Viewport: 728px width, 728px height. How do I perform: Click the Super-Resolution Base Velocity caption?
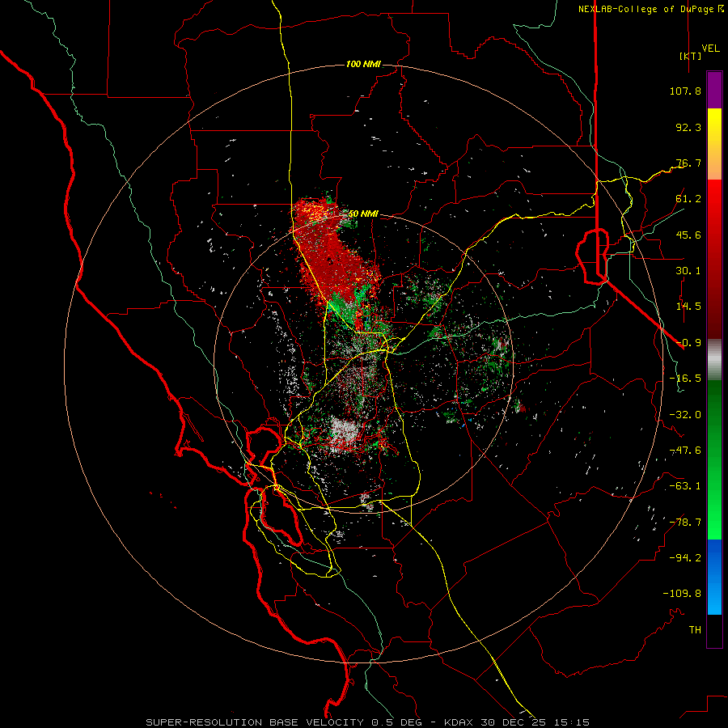(x=368, y=722)
